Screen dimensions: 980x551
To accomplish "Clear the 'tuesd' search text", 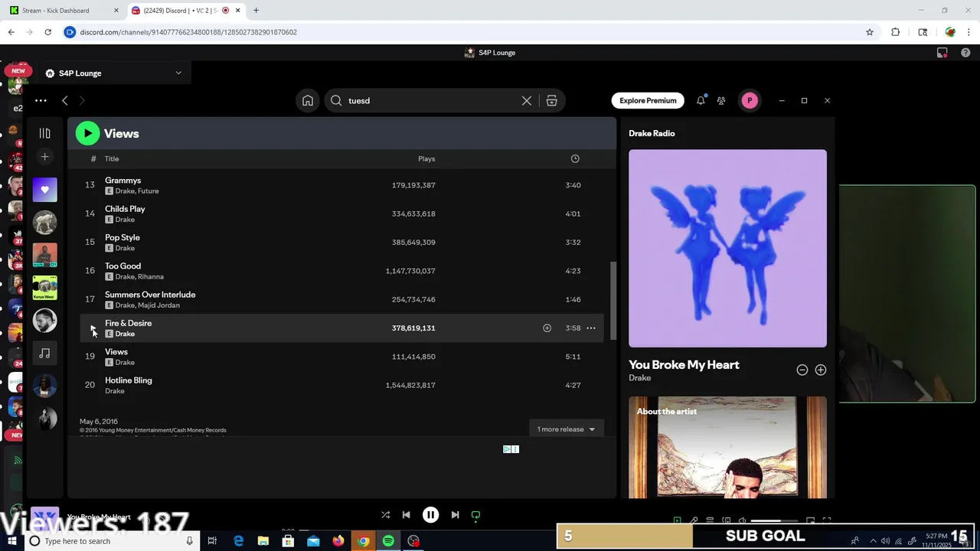I will pos(527,100).
